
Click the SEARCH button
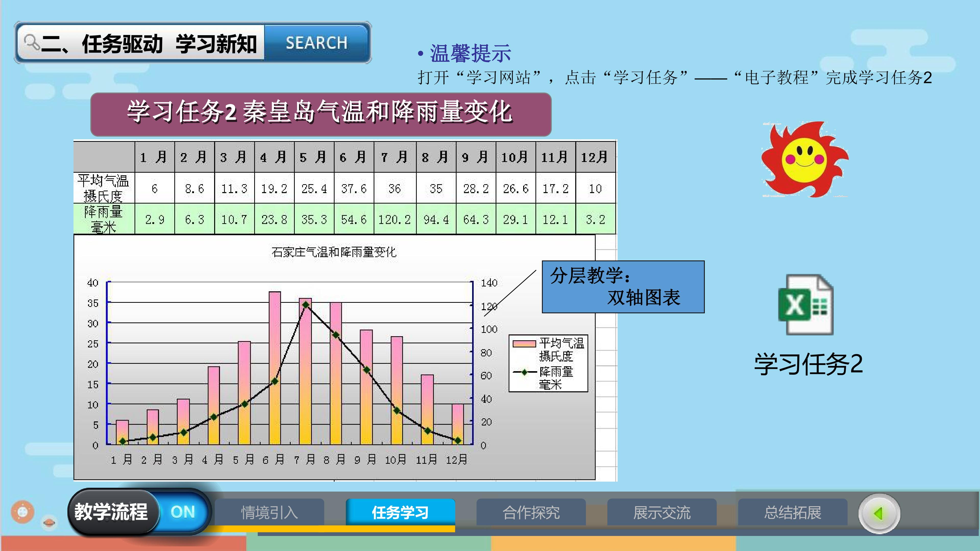click(x=316, y=43)
